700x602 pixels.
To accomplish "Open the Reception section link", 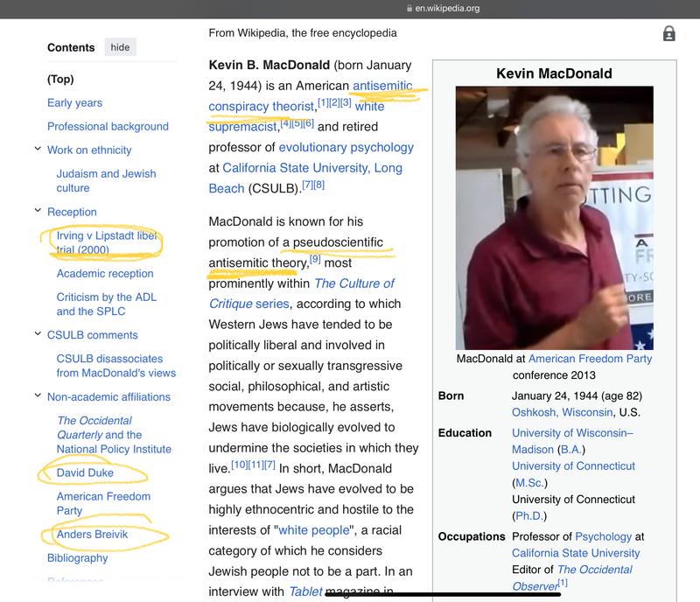I will tap(72, 212).
